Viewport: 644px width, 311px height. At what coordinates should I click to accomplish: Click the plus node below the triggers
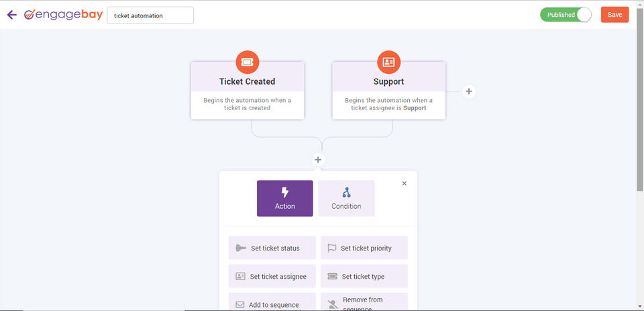pyautogui.click(x=318, y=160)
